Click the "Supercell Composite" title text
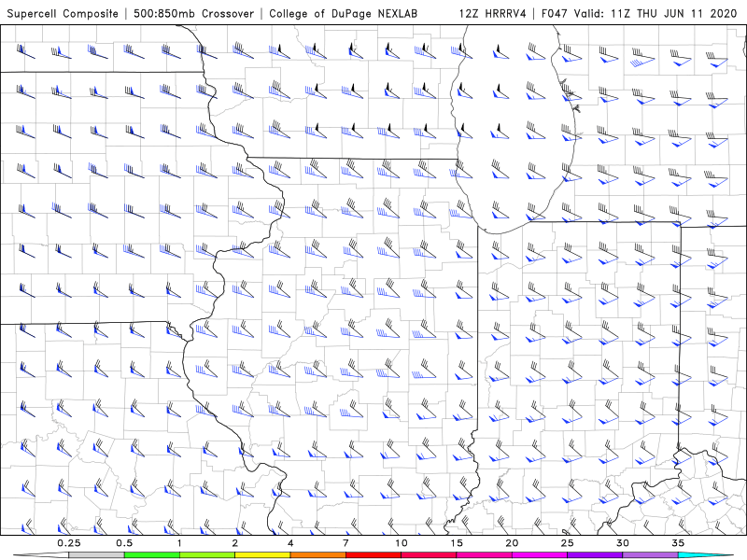 (63, 13)
